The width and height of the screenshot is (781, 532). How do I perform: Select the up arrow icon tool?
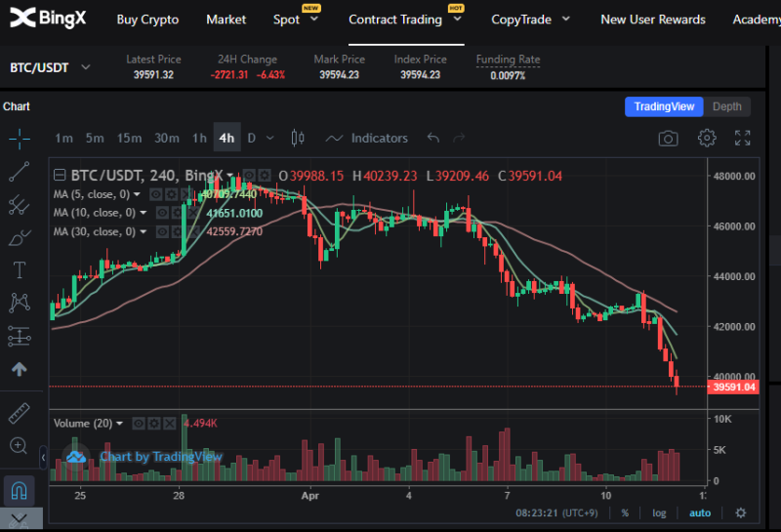20,369
